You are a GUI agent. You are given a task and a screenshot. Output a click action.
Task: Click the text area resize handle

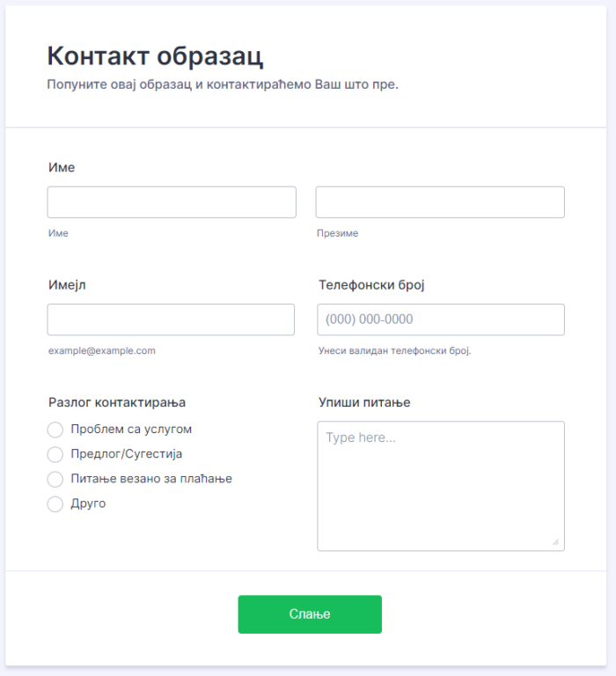pos(555,542)
